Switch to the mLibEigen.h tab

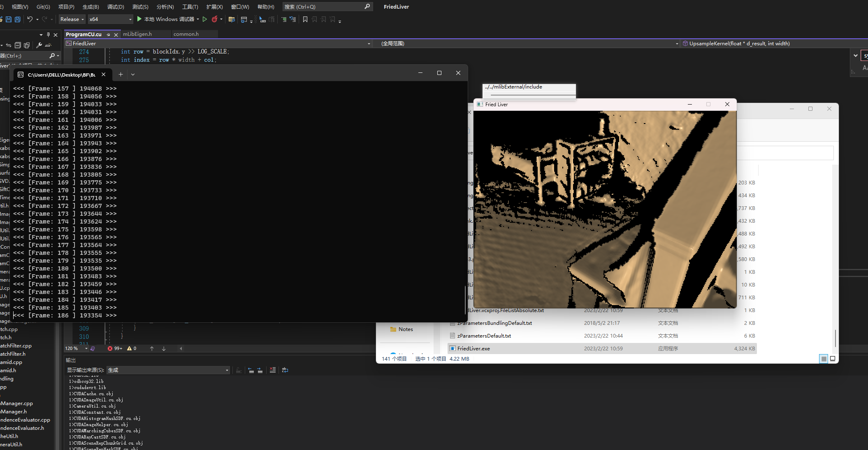pyautogui.click(x=137, y=34)
